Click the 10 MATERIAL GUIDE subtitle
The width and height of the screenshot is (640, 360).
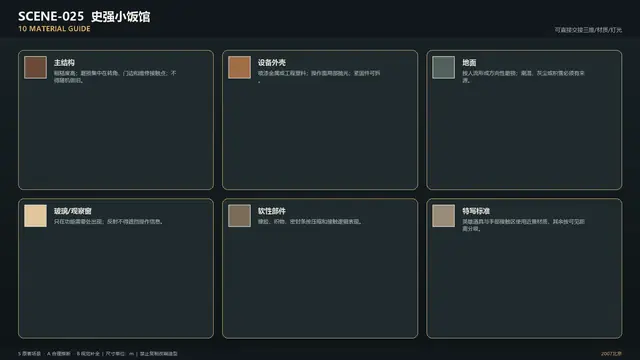54,29
